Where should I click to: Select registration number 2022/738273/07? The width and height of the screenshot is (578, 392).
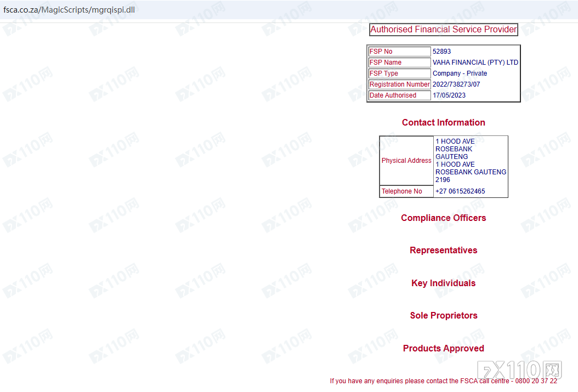456,84
